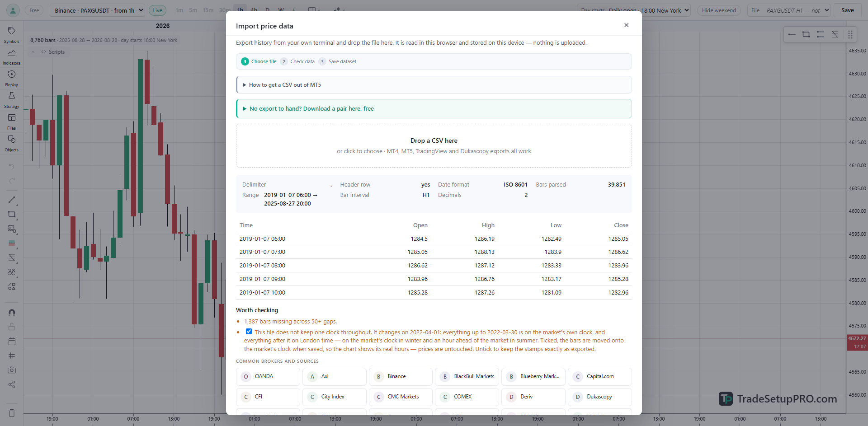Select the rectangle drawing tool in sidebar
The height and width of the screenshot is (426, 868).
[12, 214]
